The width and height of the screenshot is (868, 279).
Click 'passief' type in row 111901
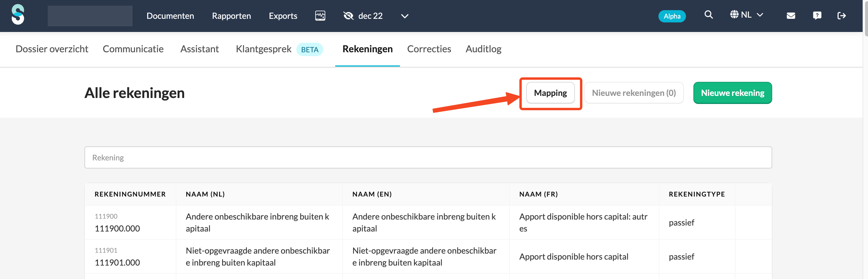(681, 257)
